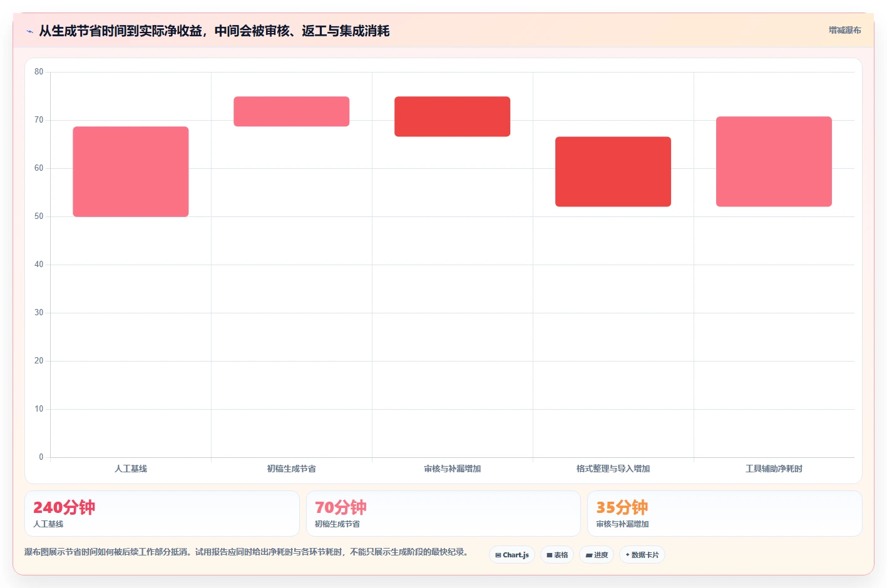The width and height of the screenshot is (887, 588).
Task: Click the 增减瀑布 tag in header
Action: (844, 30)
